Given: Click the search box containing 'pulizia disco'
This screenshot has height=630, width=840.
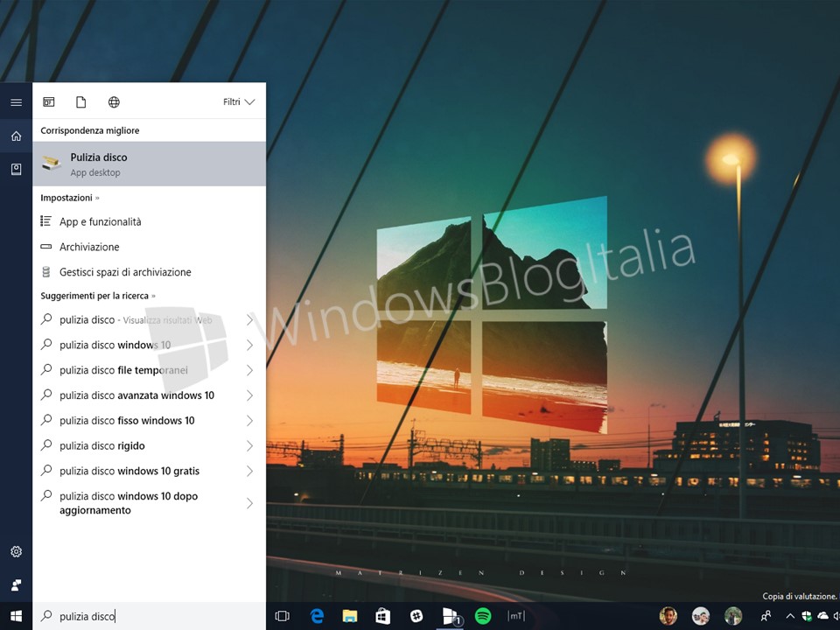Looking at the screenshot, I should tap(149, 616).
